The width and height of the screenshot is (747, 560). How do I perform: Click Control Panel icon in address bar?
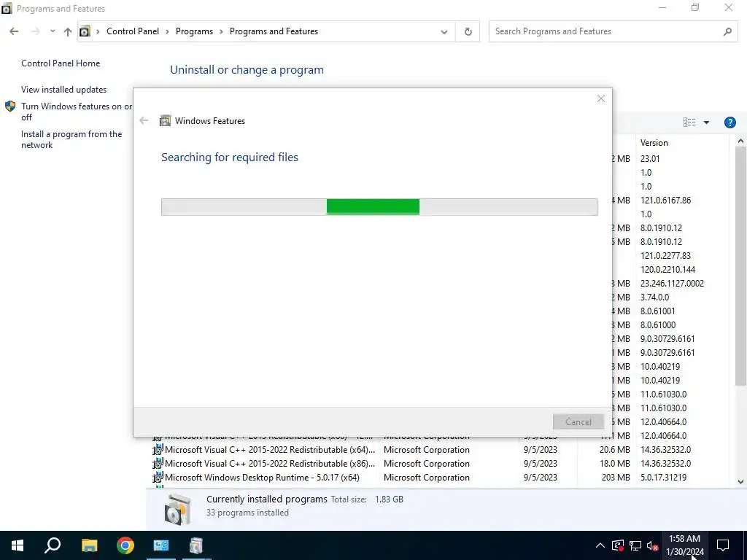(85, 31)
